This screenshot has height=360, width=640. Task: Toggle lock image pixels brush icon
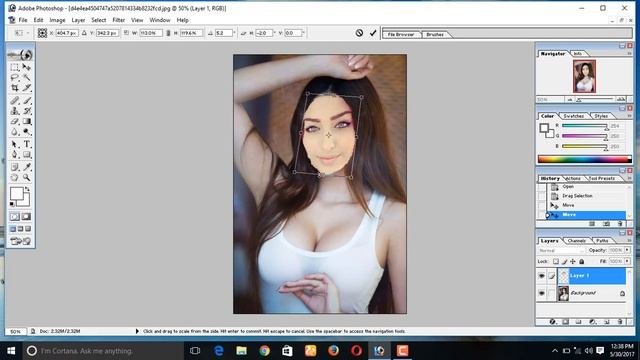tap(564, 261)
